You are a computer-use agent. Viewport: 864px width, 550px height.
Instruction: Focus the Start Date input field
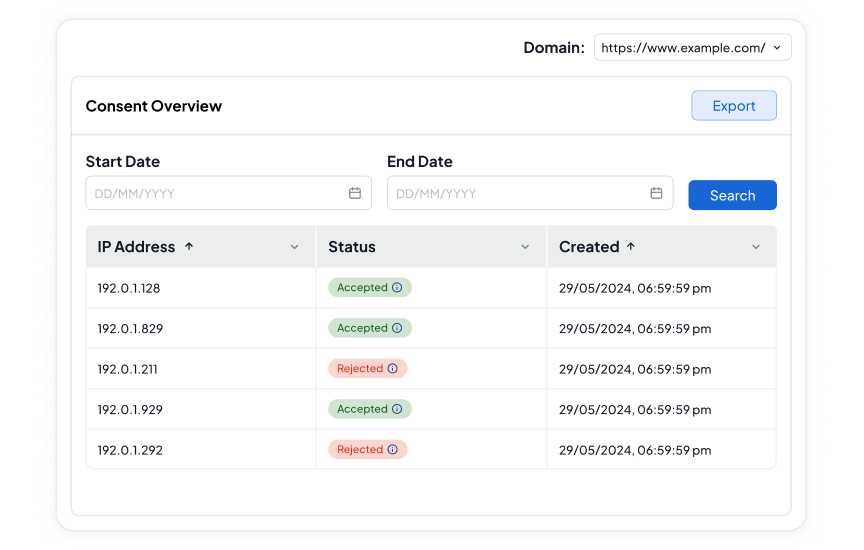229,193
